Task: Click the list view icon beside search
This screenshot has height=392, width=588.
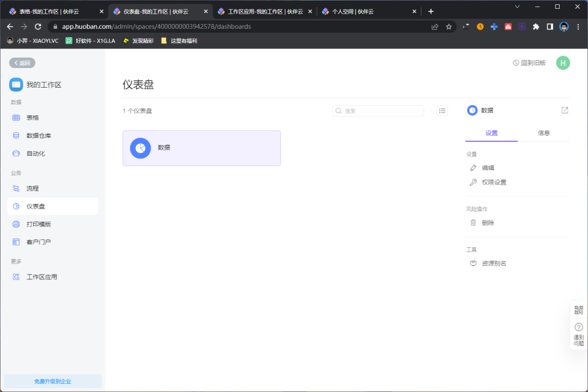Action: [x=442, y=111]
